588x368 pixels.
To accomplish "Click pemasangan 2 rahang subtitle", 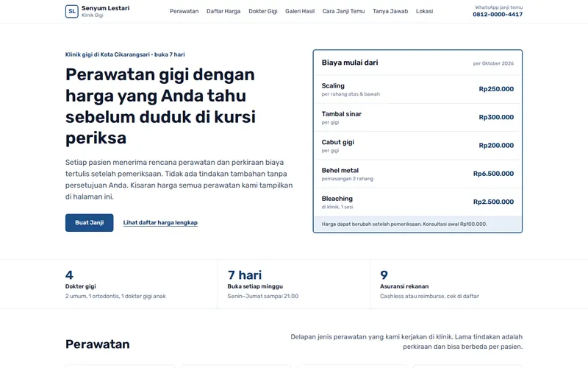I will pos(347,179).
